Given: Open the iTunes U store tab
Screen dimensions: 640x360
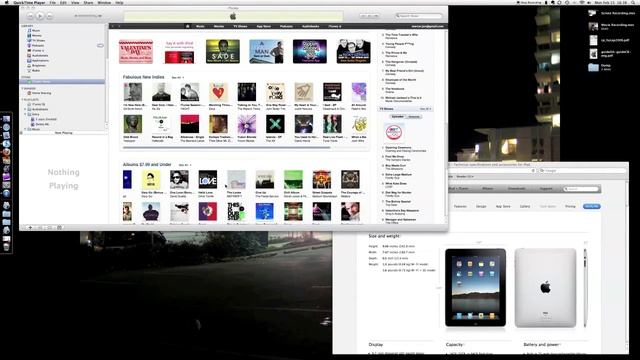Looking at the screenshot, I should click(x=335, y=26).
